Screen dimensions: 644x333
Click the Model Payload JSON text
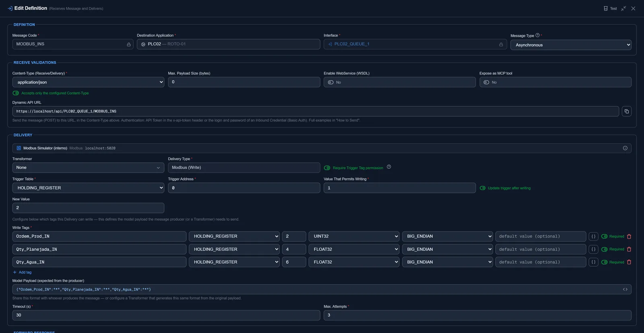point(84,290)
